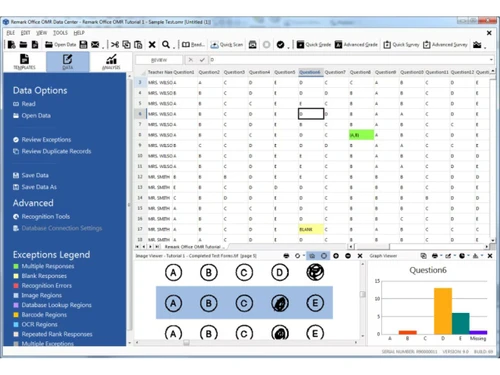Open the FILE menu
The width and height of the screenshot is (500, 375).
click(x=11, y=33)
